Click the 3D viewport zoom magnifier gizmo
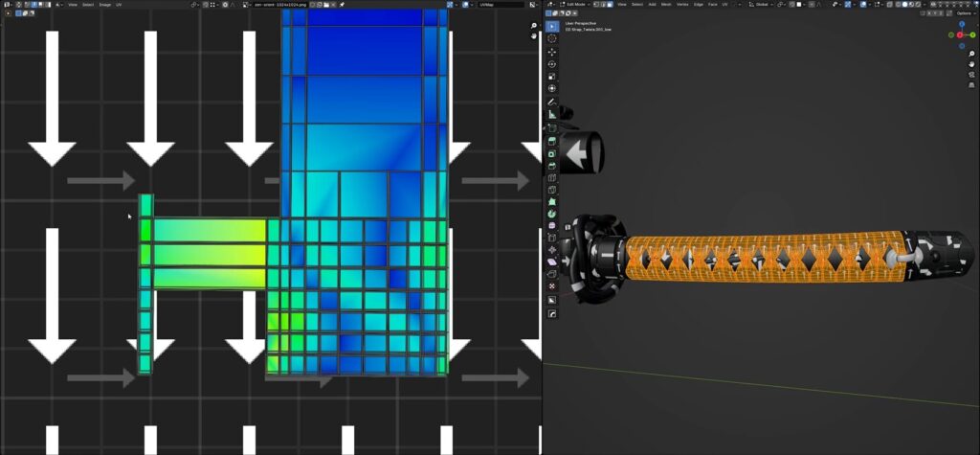980x455 pixels. coord(972,55)
